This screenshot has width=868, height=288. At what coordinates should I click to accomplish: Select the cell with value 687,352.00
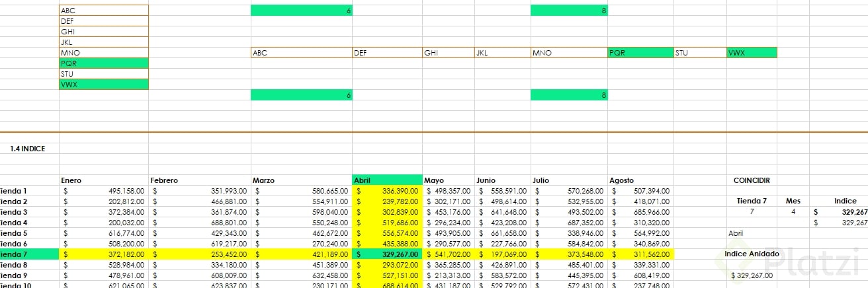coord(569,223)
